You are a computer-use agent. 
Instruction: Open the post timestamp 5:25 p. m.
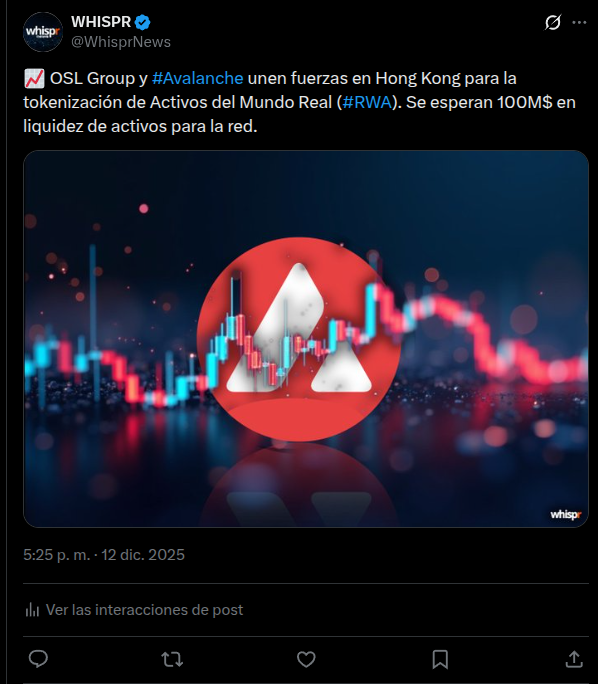point(57,555)
